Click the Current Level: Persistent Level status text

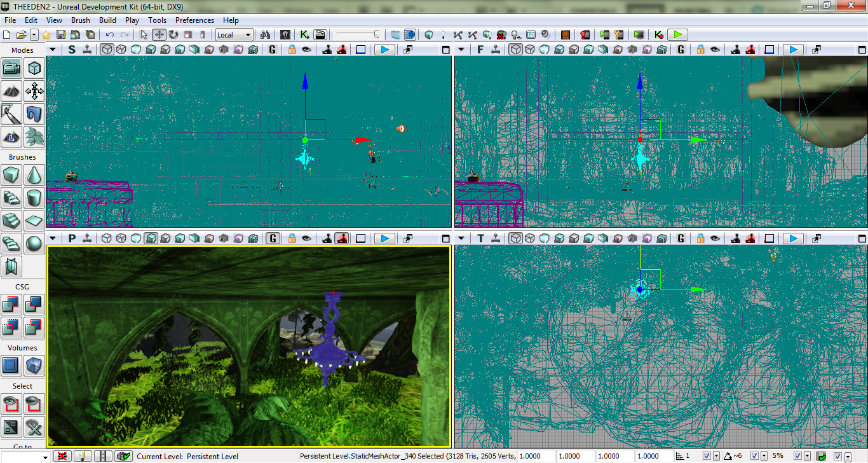[x=187, y=456]
